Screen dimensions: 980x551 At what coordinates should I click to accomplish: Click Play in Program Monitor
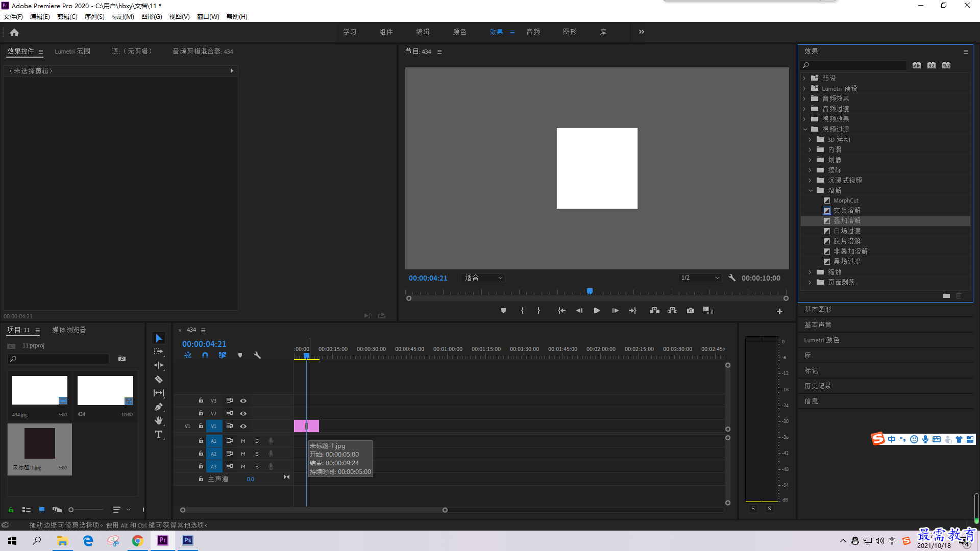(597, 310)
